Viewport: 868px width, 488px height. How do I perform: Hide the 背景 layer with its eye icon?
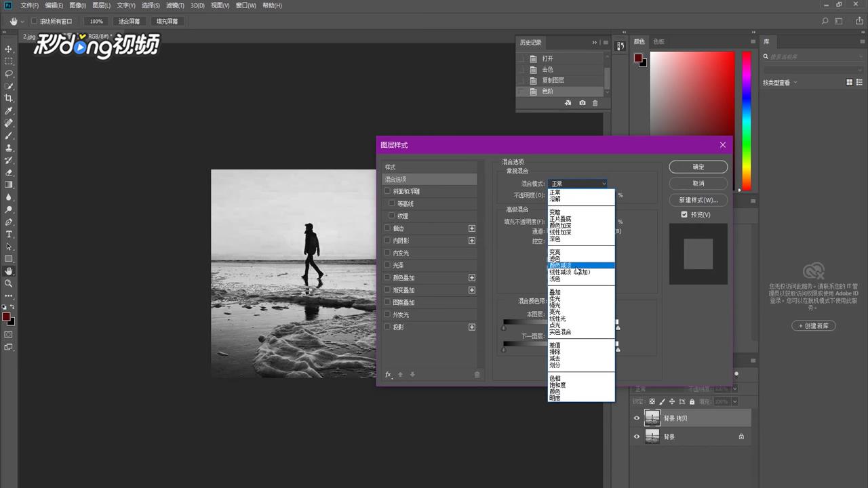click(x=636, y=436)
